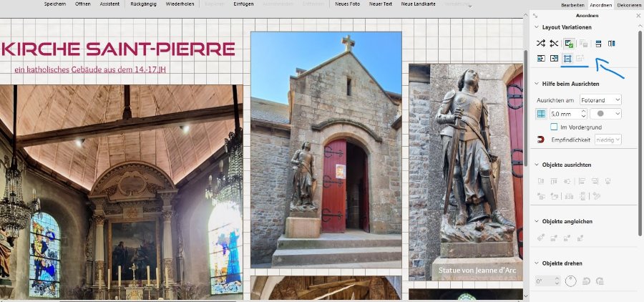This screenshot has width=644, height=302.
Task: Click third icon in Objekte ausrichten first row
Action: 567,181
